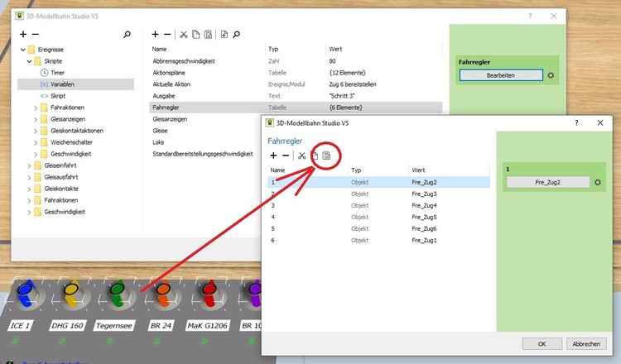This screenshot has height=364, width=621.
Task: Expand the Gleiskontaktaktionen folder
Action: [36, 131]
